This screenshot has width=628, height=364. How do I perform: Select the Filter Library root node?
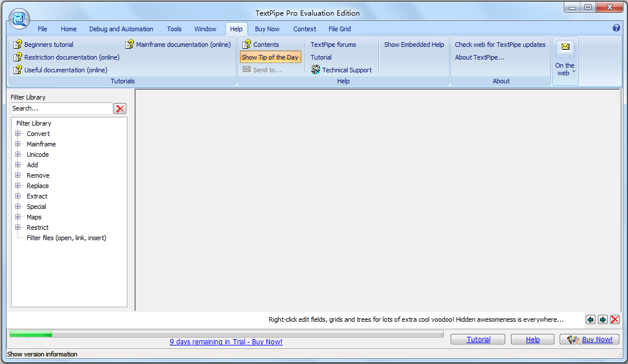point(34,124)
